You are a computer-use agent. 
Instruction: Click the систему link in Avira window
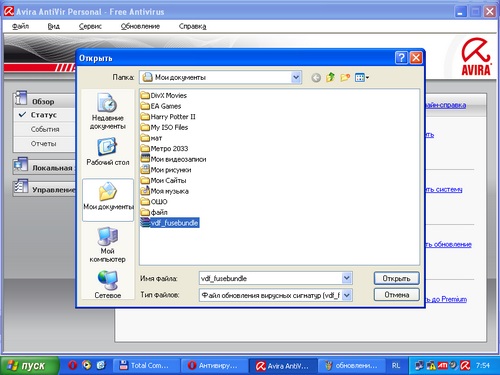(x=444, y=190)
